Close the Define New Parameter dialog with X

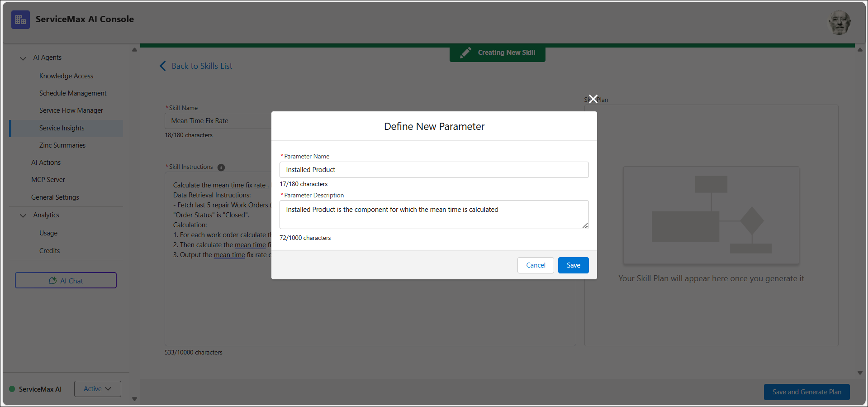593,99
